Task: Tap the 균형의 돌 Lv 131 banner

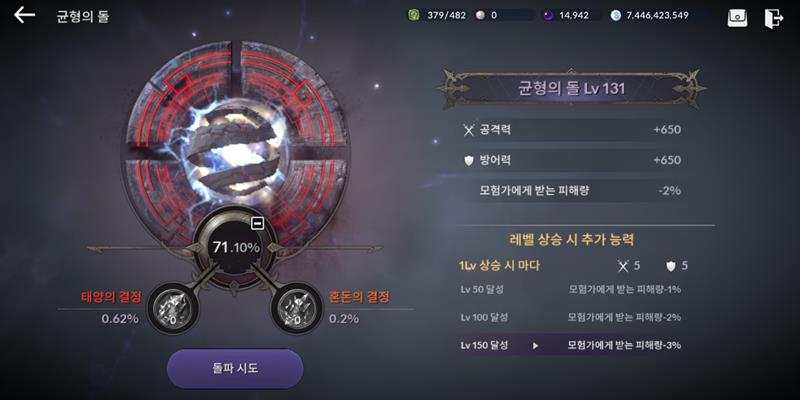Action: (x=571, y=89)
